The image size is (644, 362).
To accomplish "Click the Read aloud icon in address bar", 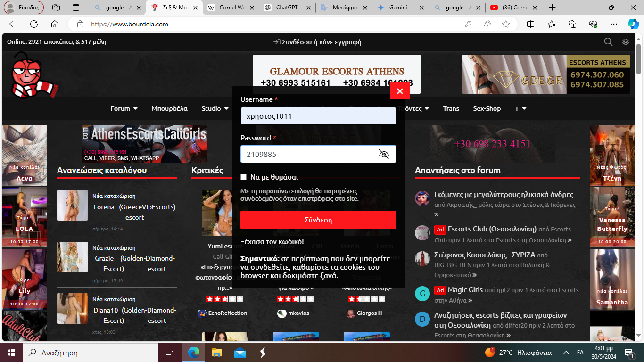I will 487,24.
